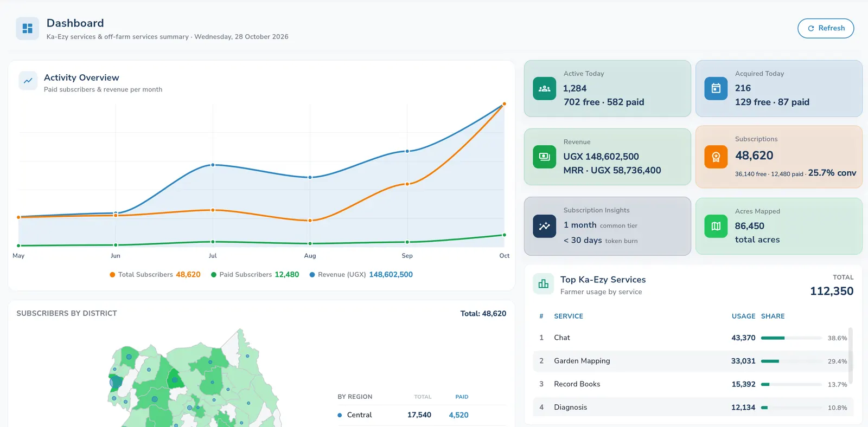Click the Subscriptions award badge icon

(716, 157)
